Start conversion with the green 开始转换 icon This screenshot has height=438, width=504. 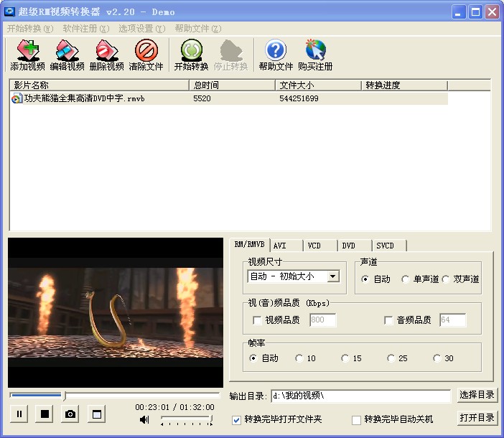[191, 55]
